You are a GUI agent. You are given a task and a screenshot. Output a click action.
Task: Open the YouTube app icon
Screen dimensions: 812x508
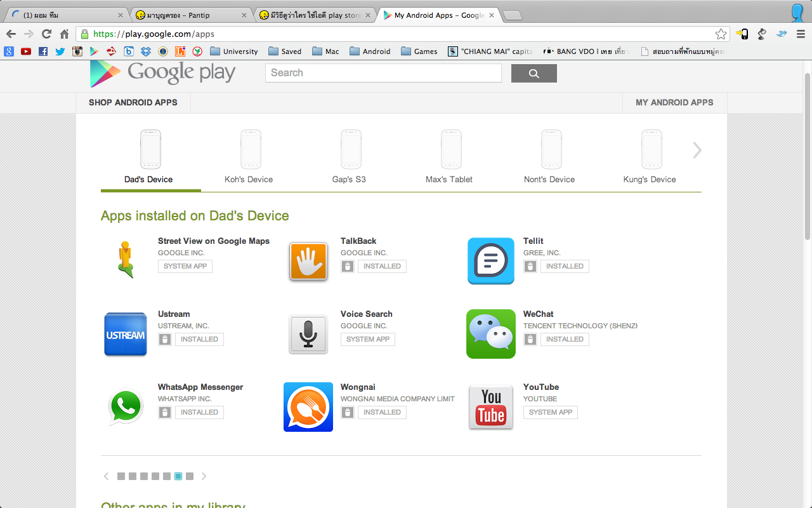click(x=491, y=407)
